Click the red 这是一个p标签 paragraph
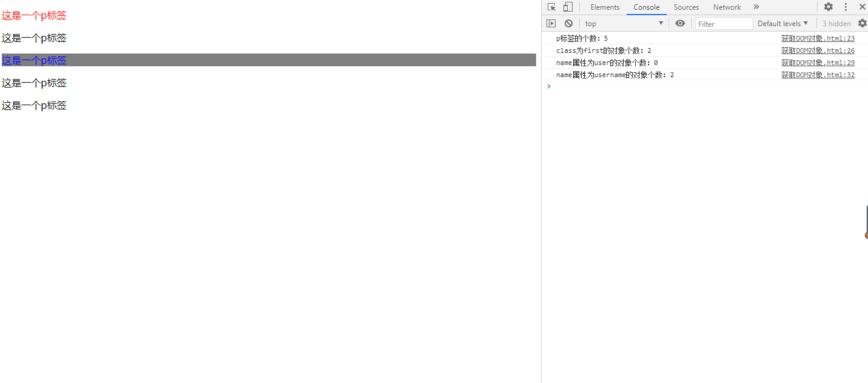Image resolution: width=868 pixels, height=383 pixels. (x=34, y=16)
